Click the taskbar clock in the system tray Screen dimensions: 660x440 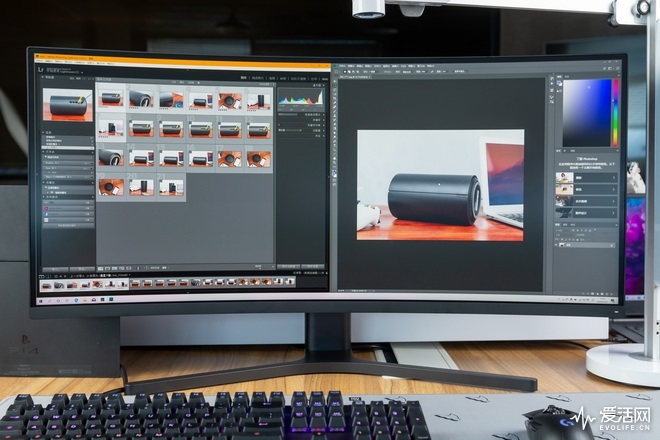[x=602, y=300]
